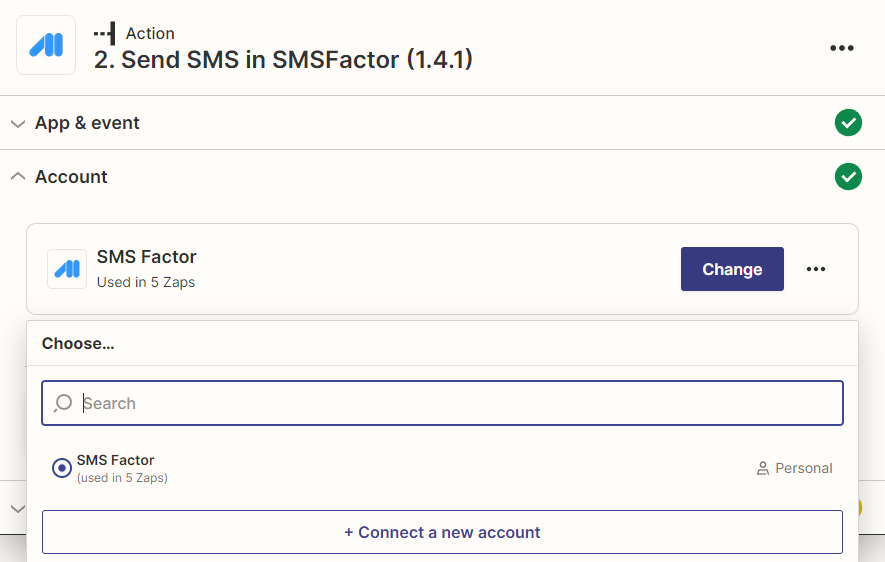Click the Personal user icon
Image resolution: width=885 pixels, height=562 pixels.
click(763, 468)
